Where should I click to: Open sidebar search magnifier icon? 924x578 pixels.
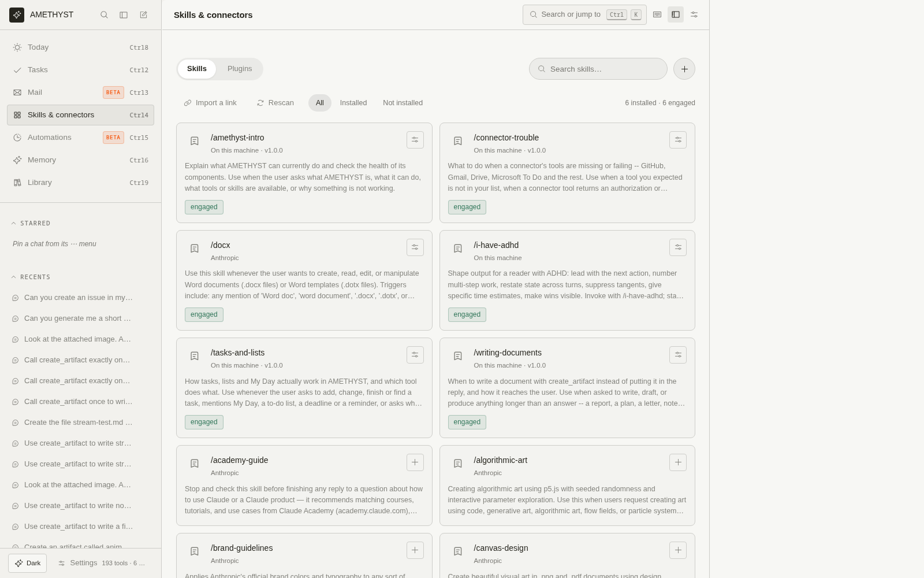coord(104,15)
